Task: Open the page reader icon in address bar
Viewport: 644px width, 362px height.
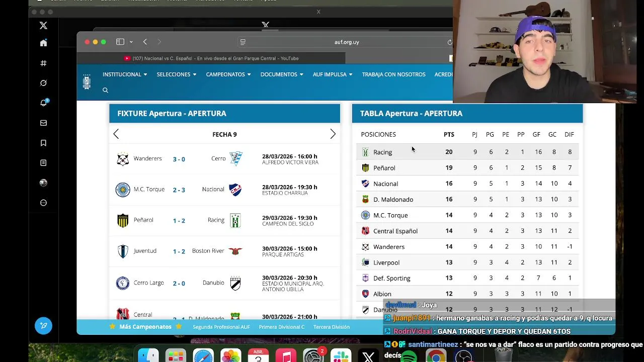Action: pyautogui.click(x=243, y=42)
